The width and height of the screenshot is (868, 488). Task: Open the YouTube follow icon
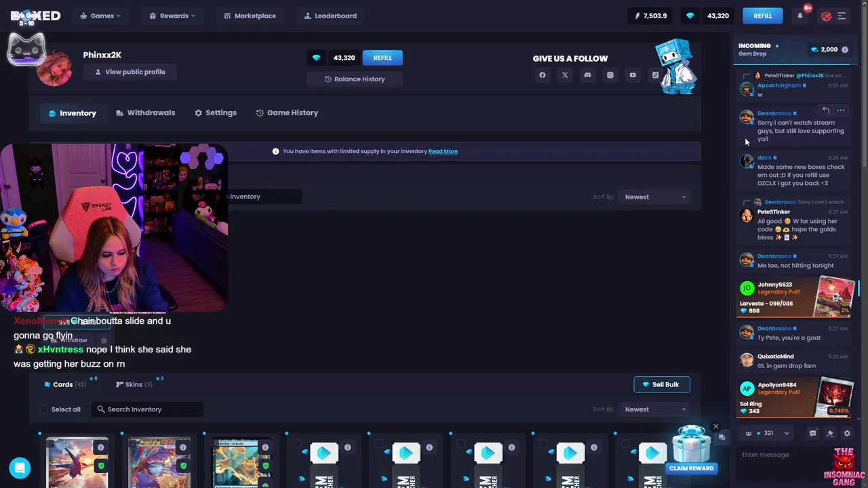(x=633, y=75)
